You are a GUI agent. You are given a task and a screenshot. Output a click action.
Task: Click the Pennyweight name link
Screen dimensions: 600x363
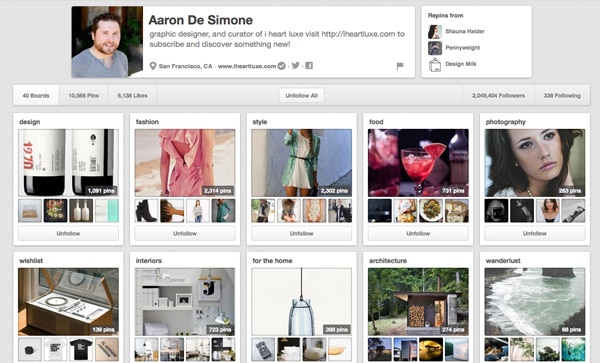[463, 48]
